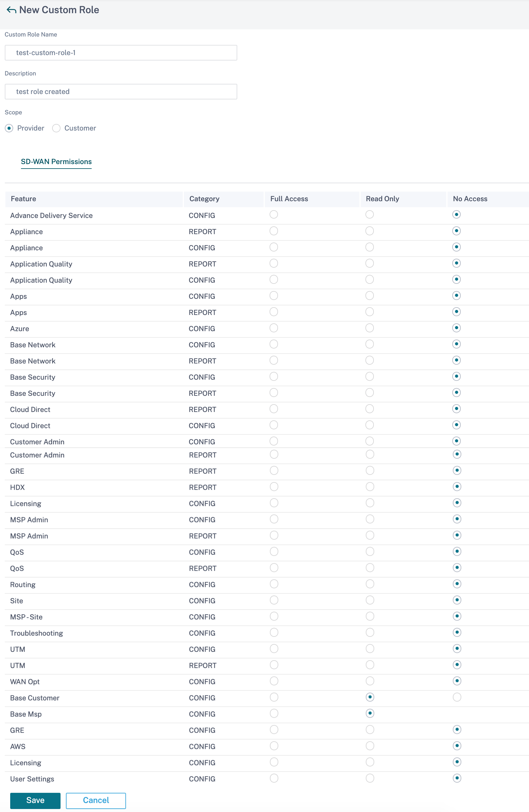This screenshot has width=529, height=812.
Task: Select the Provider scope radio button
Action: click(9, 128)
